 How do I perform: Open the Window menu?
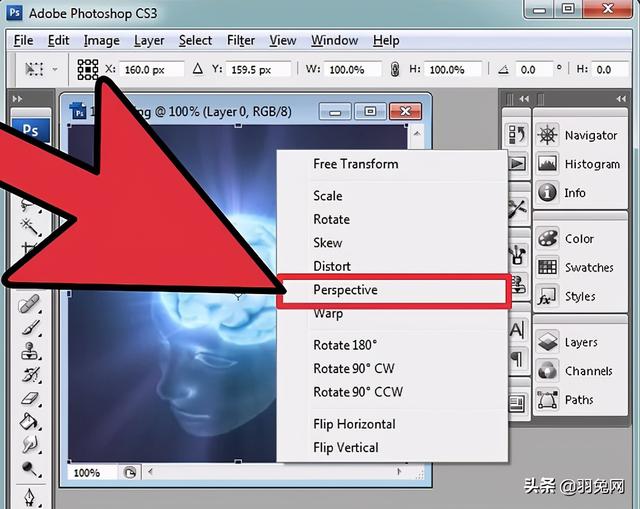[x=335, y=40]
